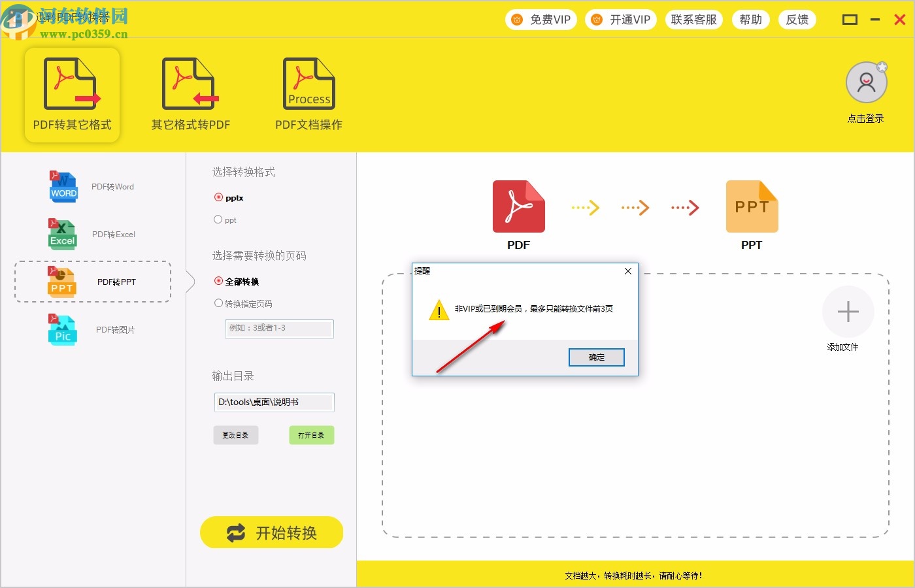Choose 全部转换 to convert all pages
Image resolution: width=915 pixels, height=588 pixels.
click(218, 281)
